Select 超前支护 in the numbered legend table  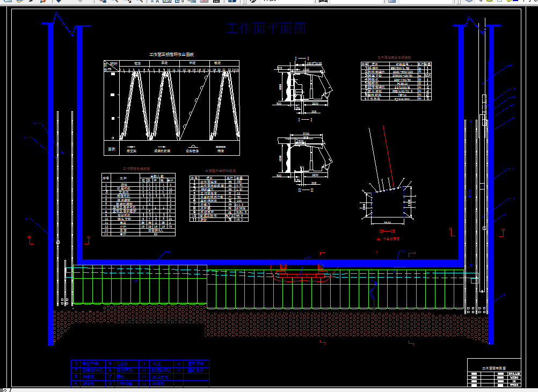click(195, 371)
